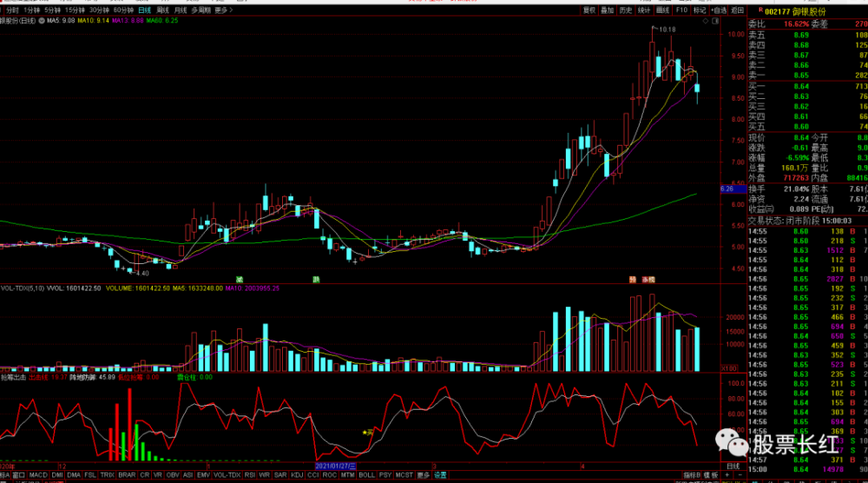Select the FSL indicator tab
868x483 pixels.
(90, 475)
